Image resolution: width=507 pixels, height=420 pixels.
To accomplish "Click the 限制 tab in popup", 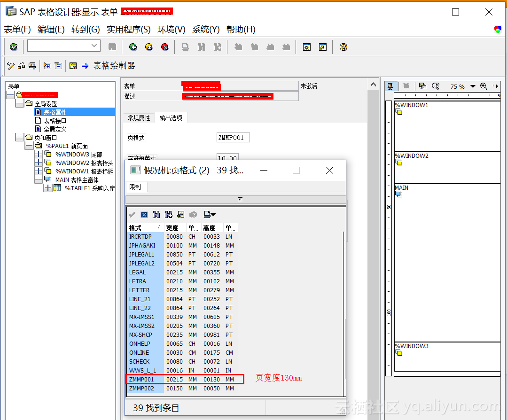I will (135, 187).
